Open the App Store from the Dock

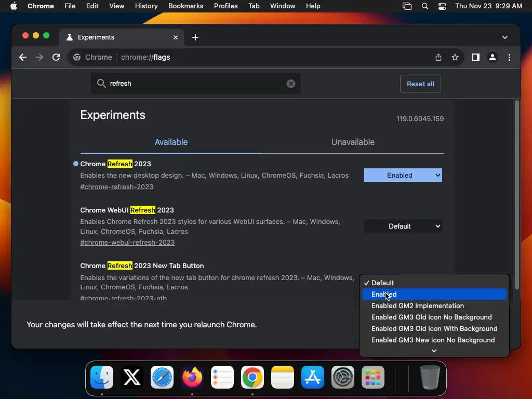312,377
